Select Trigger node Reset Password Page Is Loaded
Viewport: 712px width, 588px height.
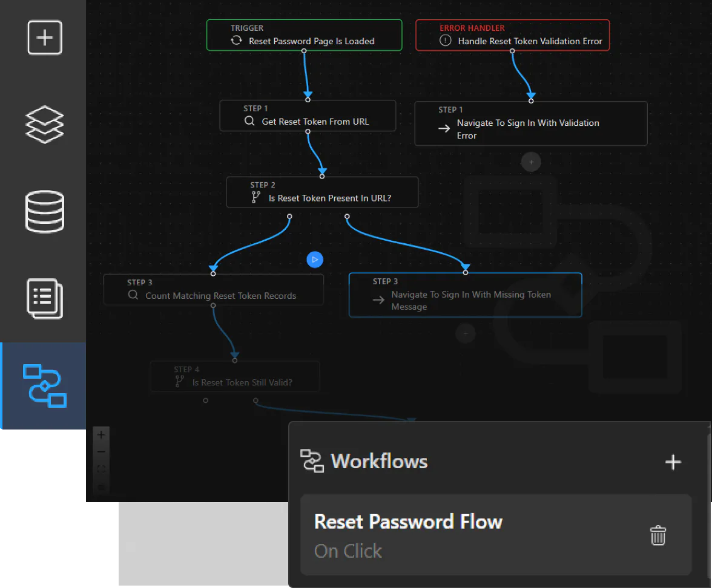click(x=304, y=35)
